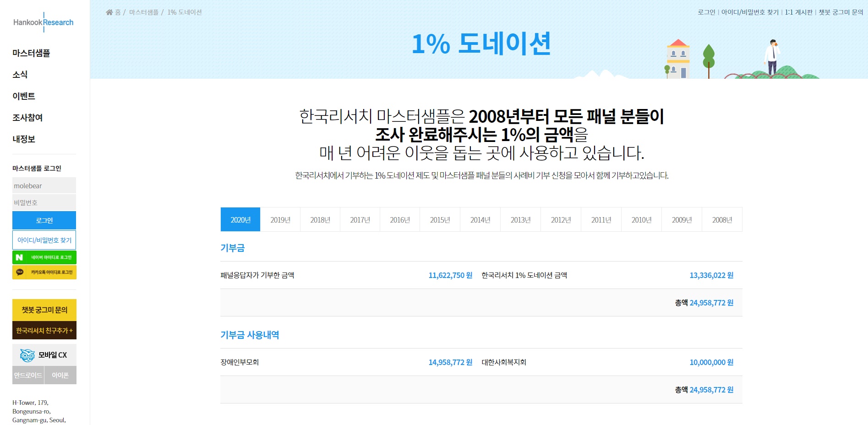Click the amount 11,622,750 원

tap(450, 275)
